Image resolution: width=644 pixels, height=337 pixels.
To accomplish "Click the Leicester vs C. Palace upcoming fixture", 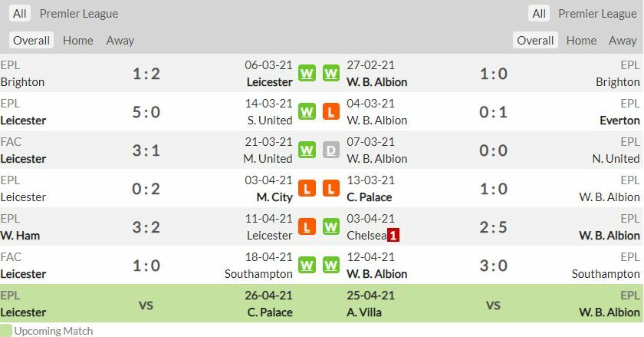I will coord(146,305).
